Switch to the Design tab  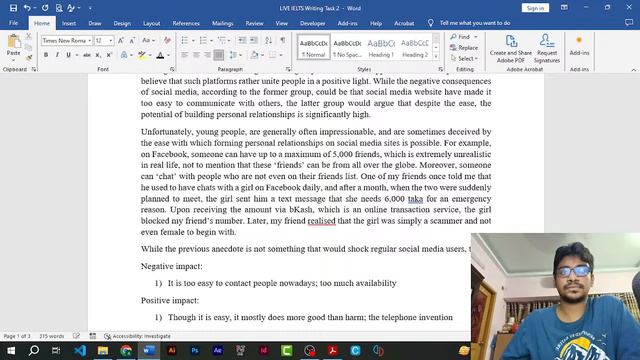pyautogui.click(x=122, y=23)
